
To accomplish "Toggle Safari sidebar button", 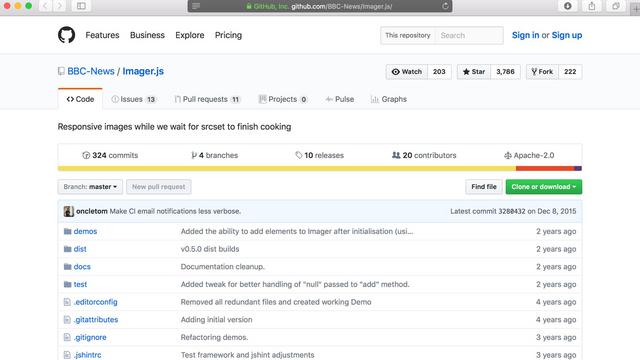I will pyautogui.click(x=81, y=6).
